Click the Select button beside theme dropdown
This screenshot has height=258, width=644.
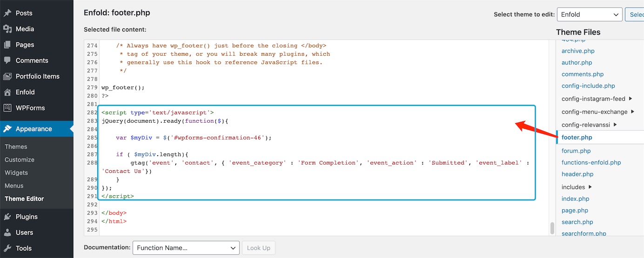click(x=635, y=14)
